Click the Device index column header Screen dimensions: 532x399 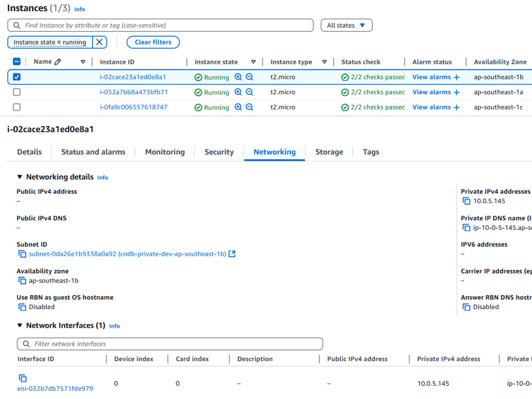click(x=134, y=359)
